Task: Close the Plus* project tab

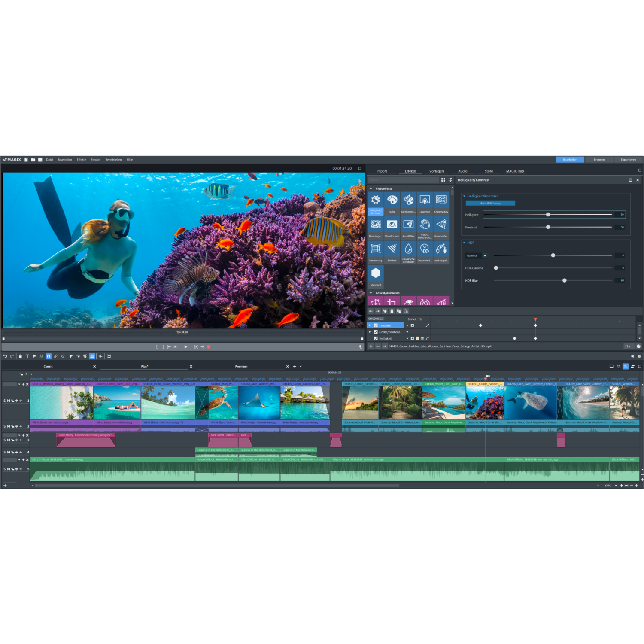Action: 191,366
